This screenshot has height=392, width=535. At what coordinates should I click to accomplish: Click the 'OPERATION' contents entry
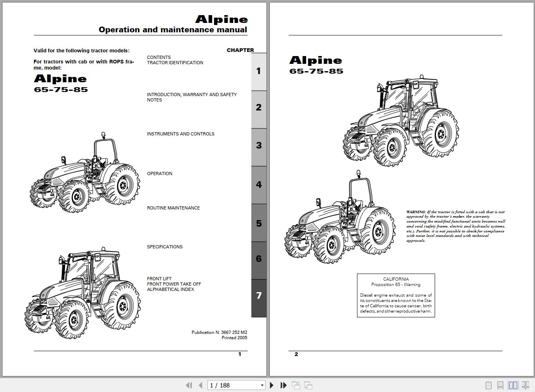coord(160,173)
